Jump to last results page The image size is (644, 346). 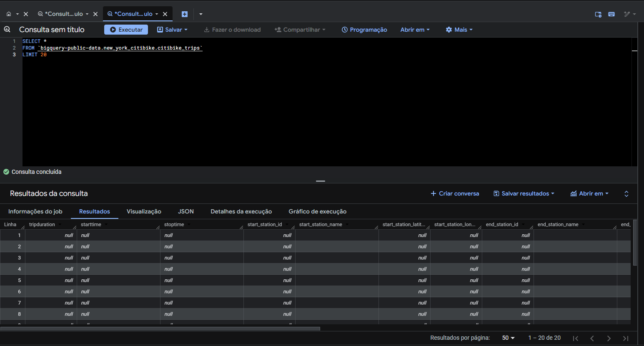tap(625, 338)
